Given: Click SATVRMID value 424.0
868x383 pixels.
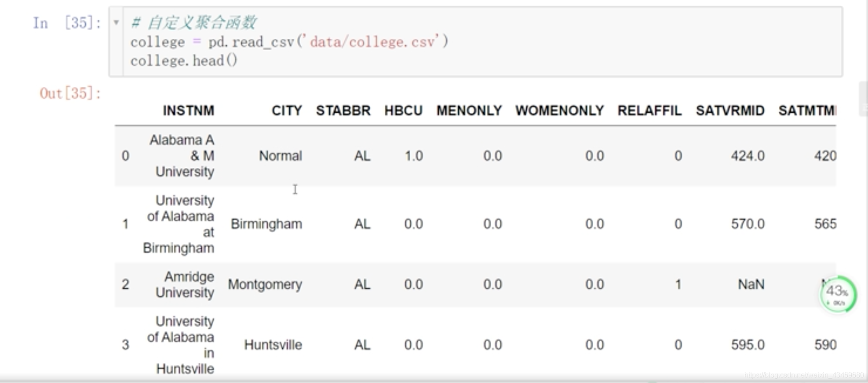Looking at the screenshot, I should tap(748, 156).
